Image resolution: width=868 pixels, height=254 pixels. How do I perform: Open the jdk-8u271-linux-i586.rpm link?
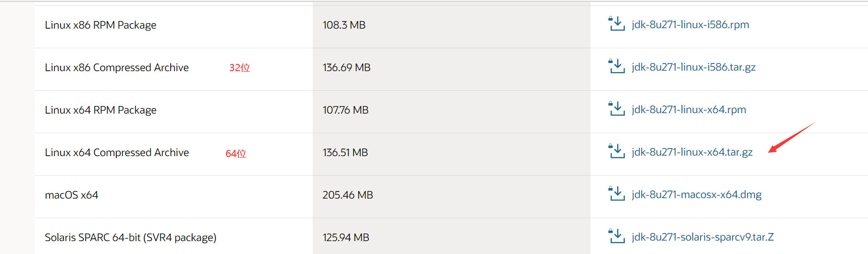pos(690,24)
